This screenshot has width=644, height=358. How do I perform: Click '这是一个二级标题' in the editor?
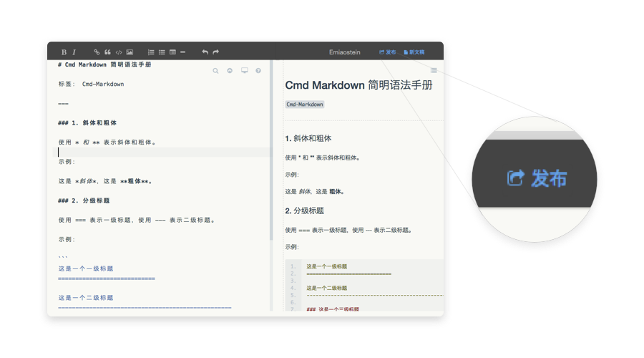click(x=85, y=298)
